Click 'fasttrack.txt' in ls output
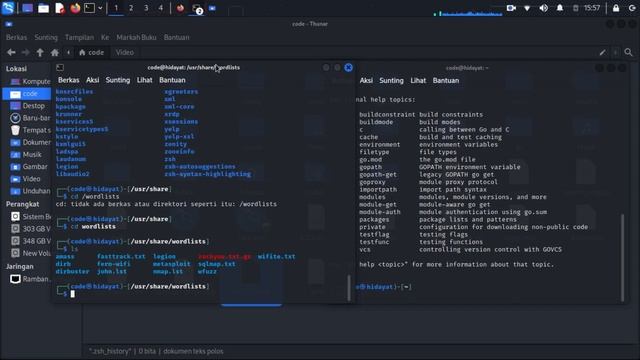 tap(121, 256)
